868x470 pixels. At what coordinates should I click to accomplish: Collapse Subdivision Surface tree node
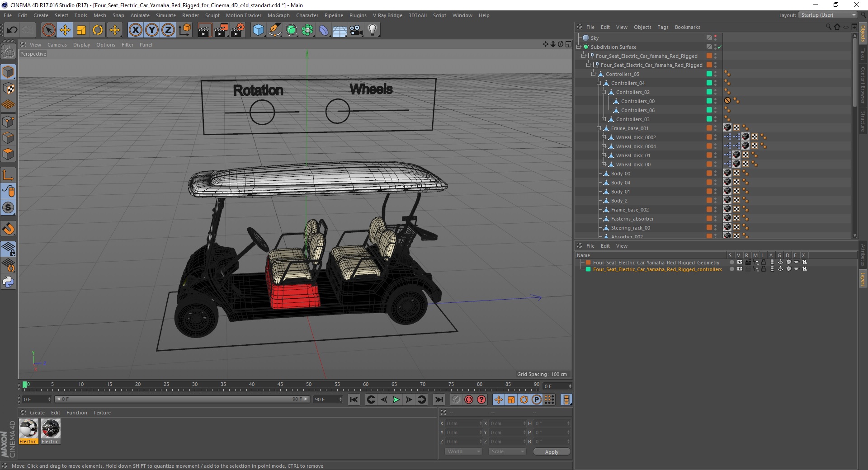pos(578,47)
